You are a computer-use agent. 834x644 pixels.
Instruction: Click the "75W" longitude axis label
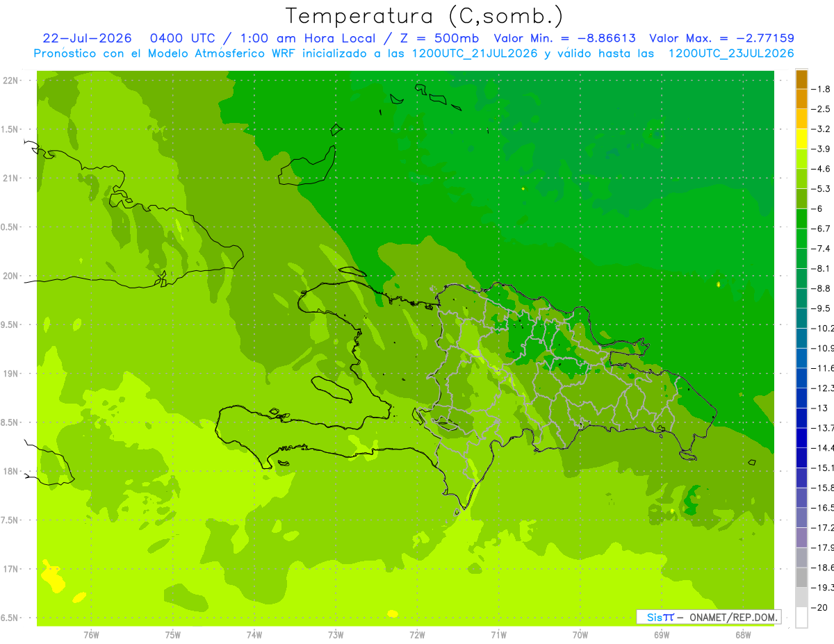click(x=173, y=634)
